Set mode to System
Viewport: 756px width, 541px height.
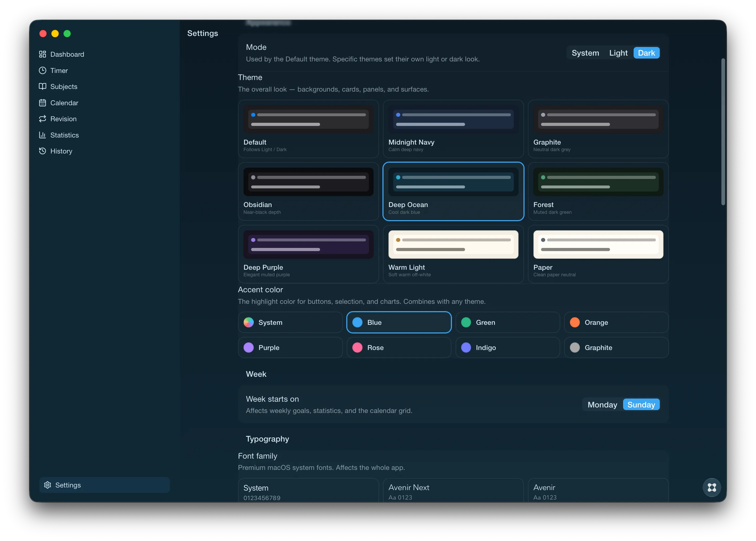point(585,53)
